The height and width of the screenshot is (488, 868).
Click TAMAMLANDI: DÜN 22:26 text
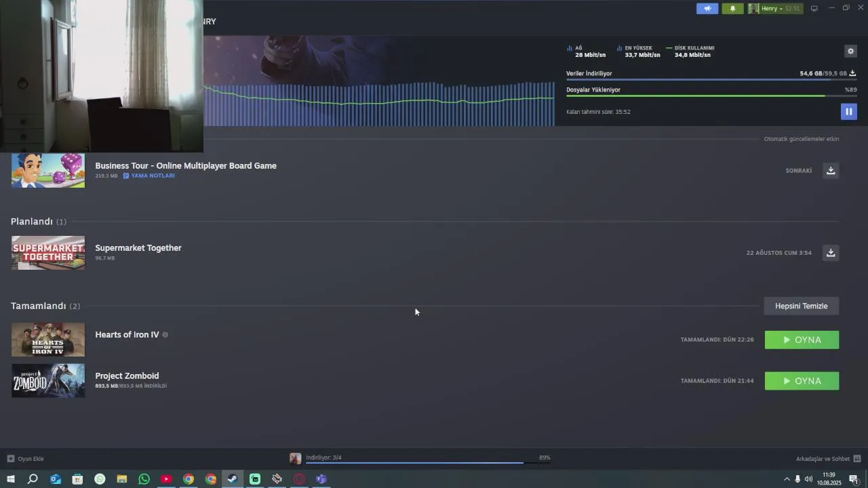click(x=717, y=340)
